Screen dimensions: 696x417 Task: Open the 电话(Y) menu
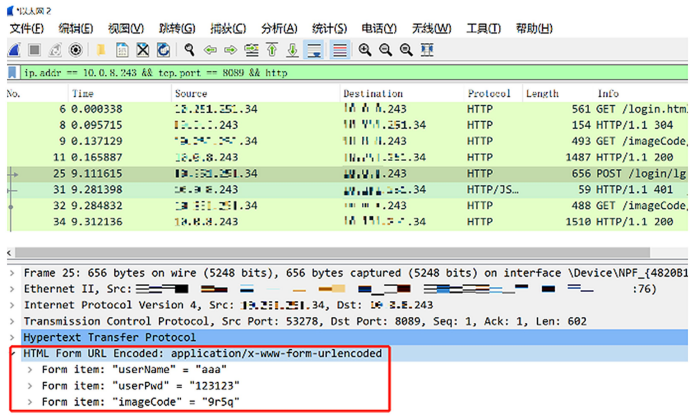[x=379, y=29]
